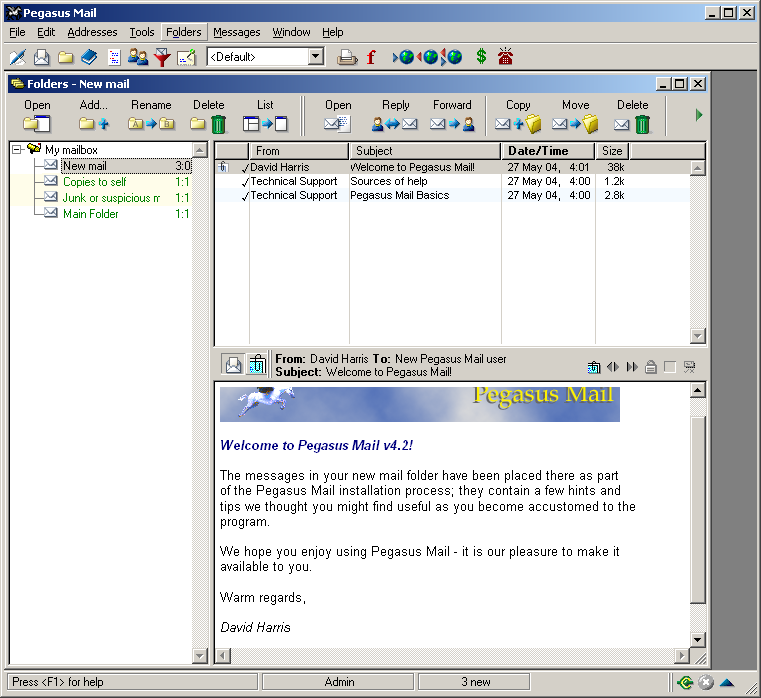Open the Addresses menu
Viewport: 761px width, 698px height.
[x=92, y=32]
